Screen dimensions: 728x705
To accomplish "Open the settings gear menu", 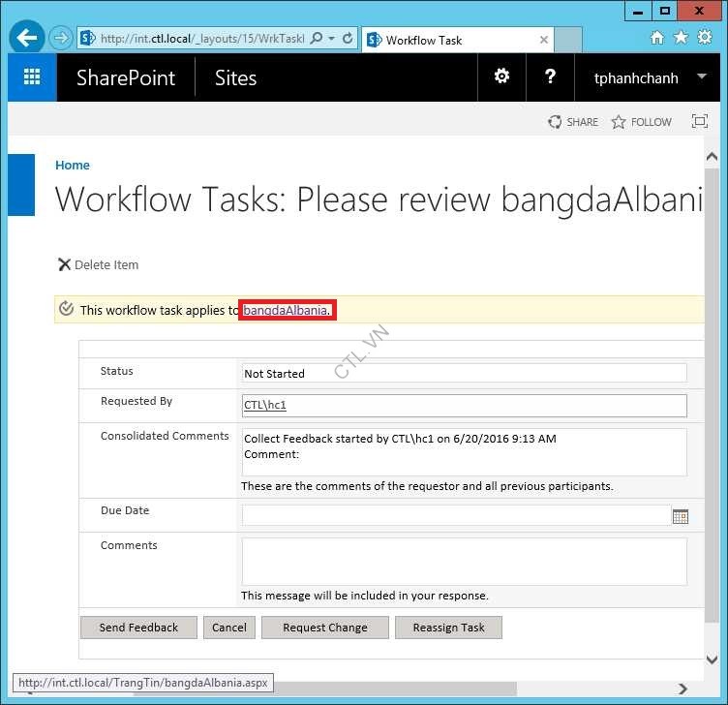I will pos(501,77).
